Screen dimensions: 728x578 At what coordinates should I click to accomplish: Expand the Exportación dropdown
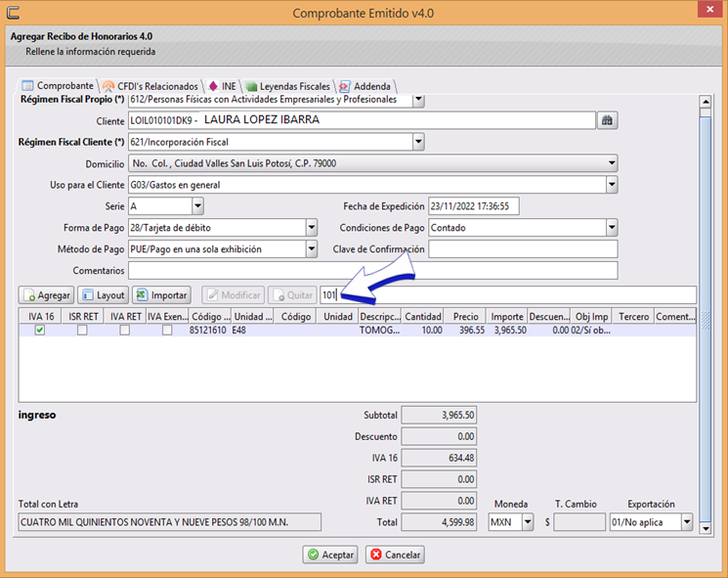pos(687,522)
